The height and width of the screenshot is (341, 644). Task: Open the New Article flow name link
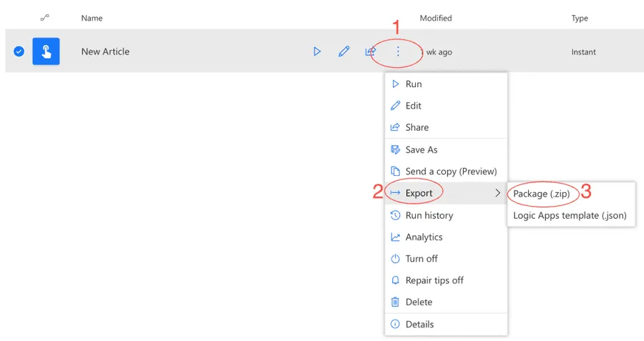(105, 51)
